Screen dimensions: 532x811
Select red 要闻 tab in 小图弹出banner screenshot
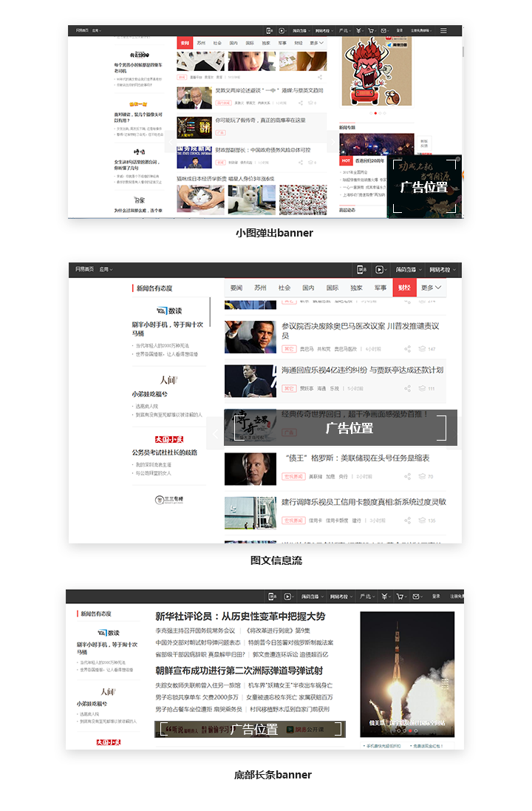pyautogui.click(x=185, y=43)
